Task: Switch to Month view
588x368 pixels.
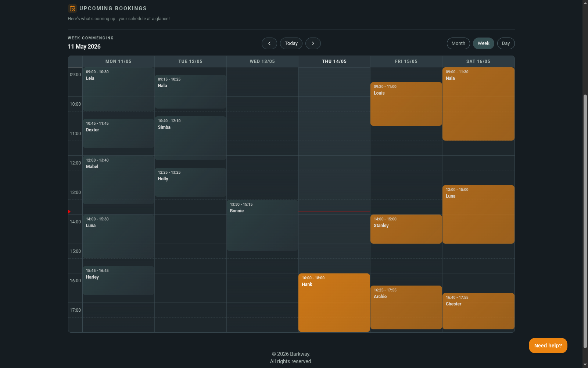Action: pyautogui.click(x=458, y=43)
